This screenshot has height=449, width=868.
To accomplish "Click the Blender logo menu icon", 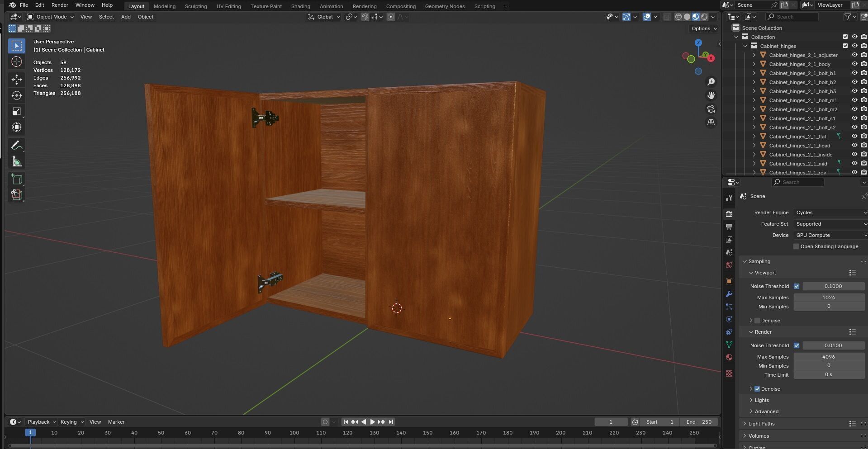I will click(x=12, y=5).
